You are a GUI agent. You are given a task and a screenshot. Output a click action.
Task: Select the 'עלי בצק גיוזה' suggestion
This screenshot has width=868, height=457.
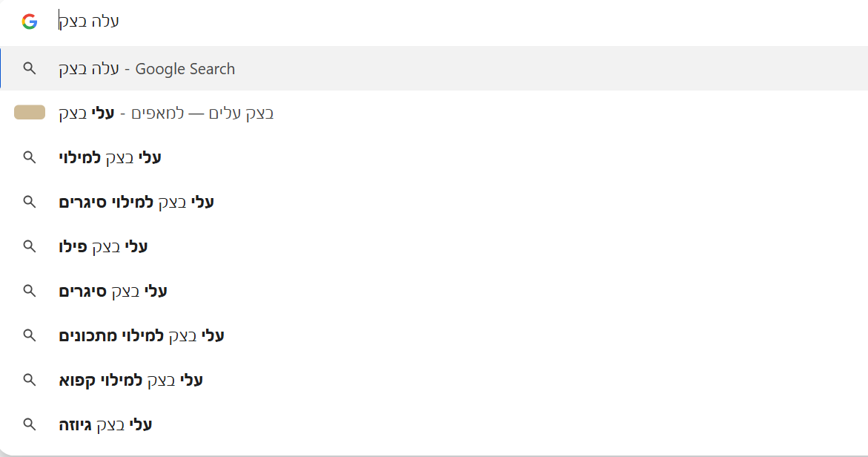(105, 425)
